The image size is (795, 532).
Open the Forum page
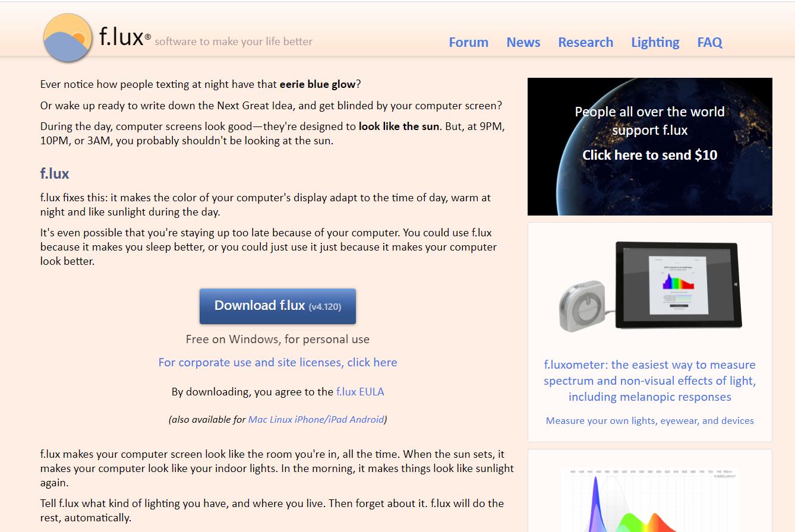pyautogui.click(x=468, y=42)
